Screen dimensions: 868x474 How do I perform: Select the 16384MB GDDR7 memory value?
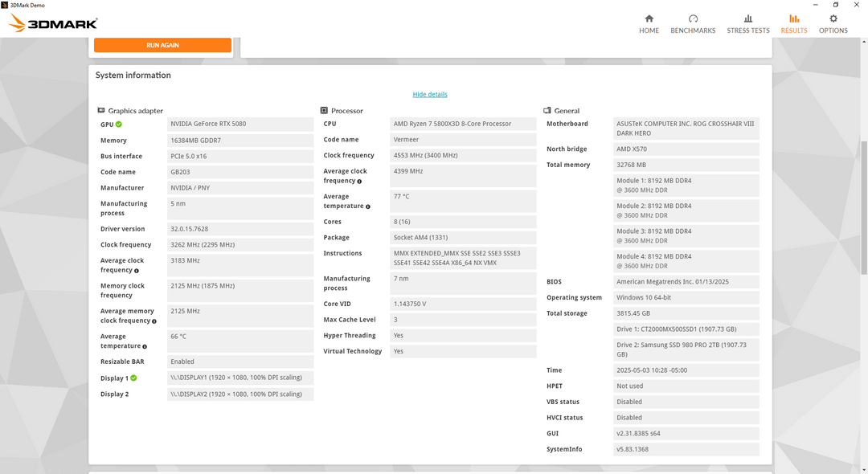(x=240, y=141)
